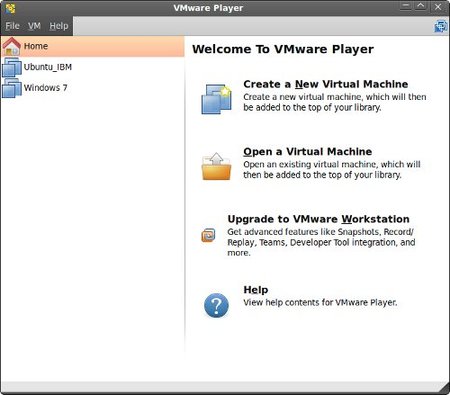450x395 pixels.
Task: Click the Upgrade to VMware Workstation icon
Action: coord(208,235)
